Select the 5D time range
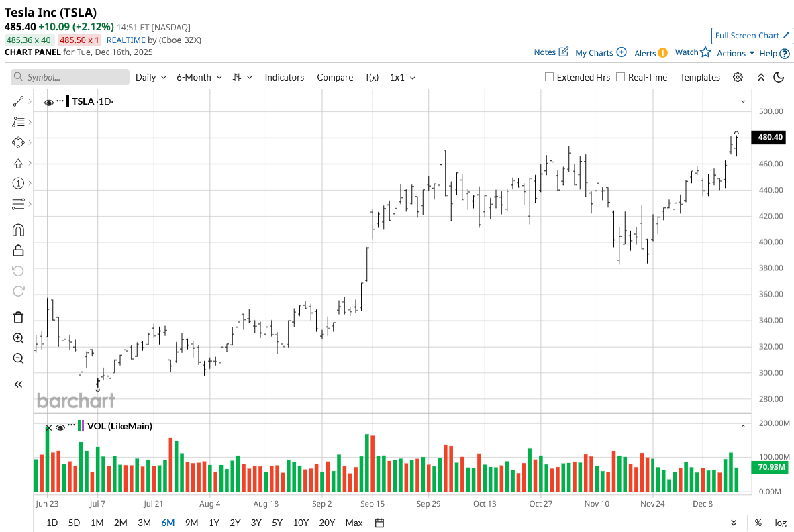The width and height of the screenshot is (794, 532). point(74,523)
